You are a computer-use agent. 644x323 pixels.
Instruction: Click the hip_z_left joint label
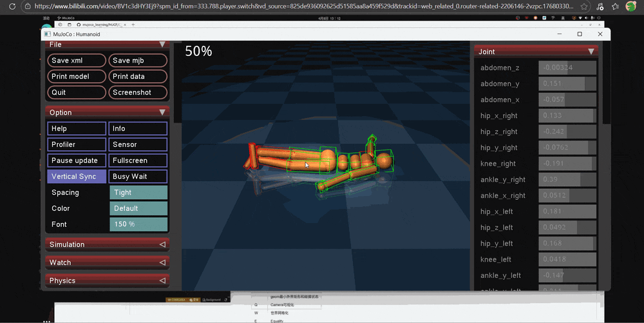[497, 228]
